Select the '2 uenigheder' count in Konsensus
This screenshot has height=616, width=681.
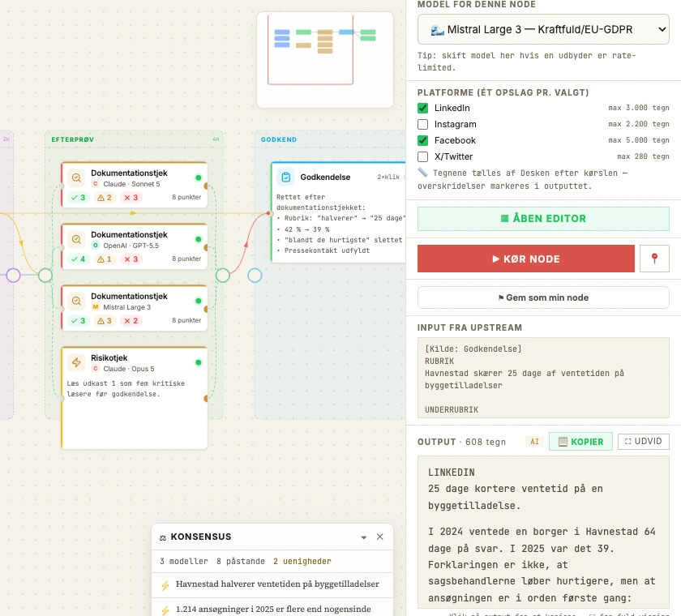point(302,562)
